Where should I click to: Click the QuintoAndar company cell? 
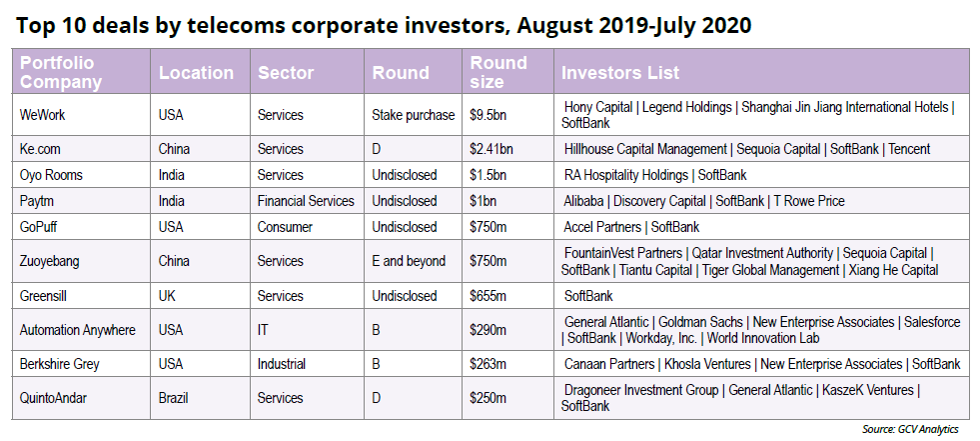(55, 398)
